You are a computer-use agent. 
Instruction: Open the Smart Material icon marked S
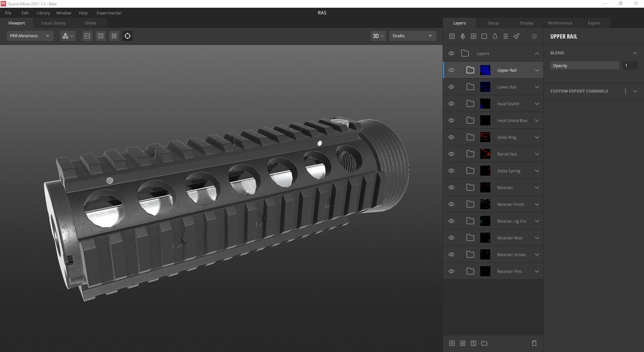pos(473,36)
